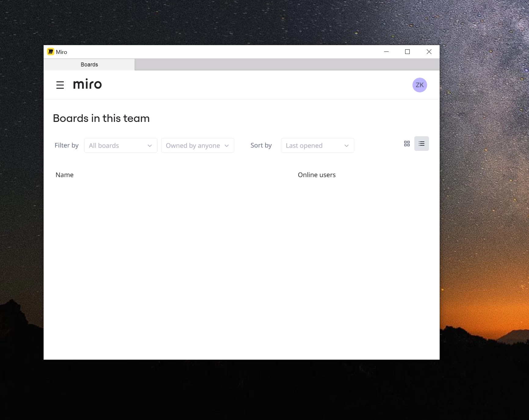The height and width of the screenshot is (420, 529).
Task: Enable list layout toggle for boards
Action: (x=421, y=143)
